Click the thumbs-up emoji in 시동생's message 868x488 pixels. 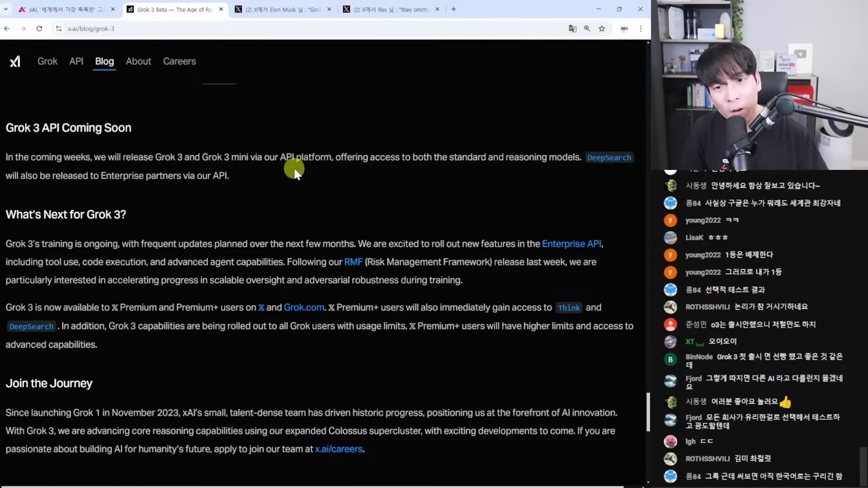(x=785, y=402)
